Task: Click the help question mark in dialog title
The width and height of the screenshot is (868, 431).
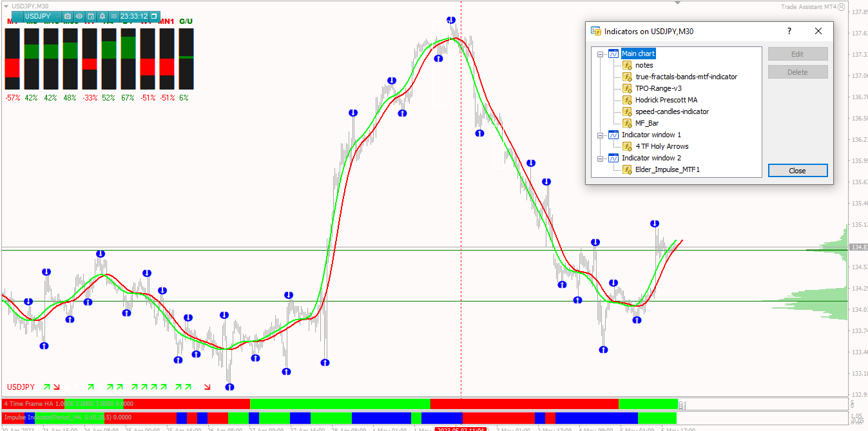Action: pyautogui.click(x=789, y=31)
